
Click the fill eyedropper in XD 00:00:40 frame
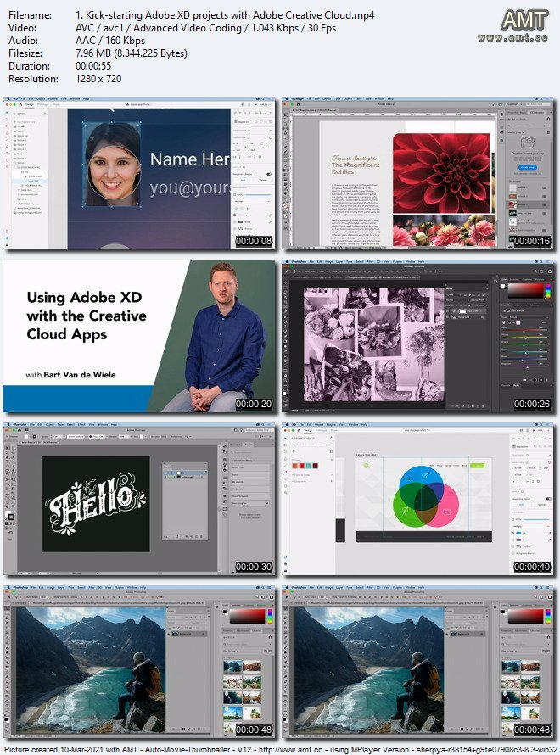pyautogui.click(x=549, y=533)
